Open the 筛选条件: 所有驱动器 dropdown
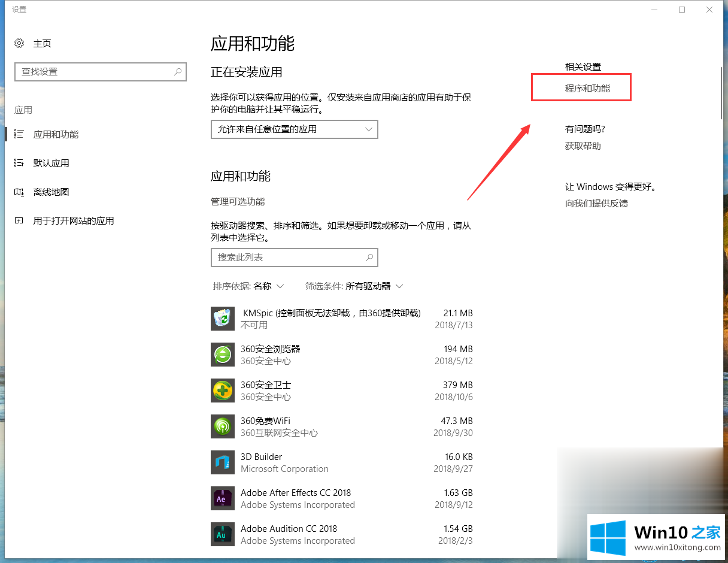 [354, 286]
